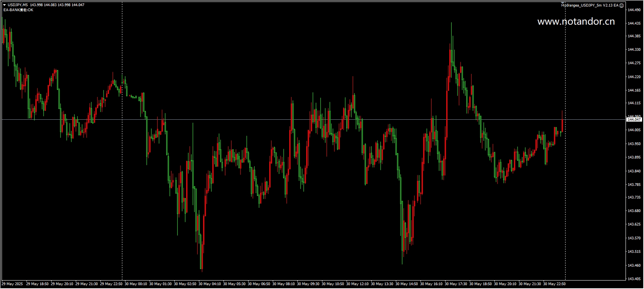Click the 30 May 21:30 time label

530,284
